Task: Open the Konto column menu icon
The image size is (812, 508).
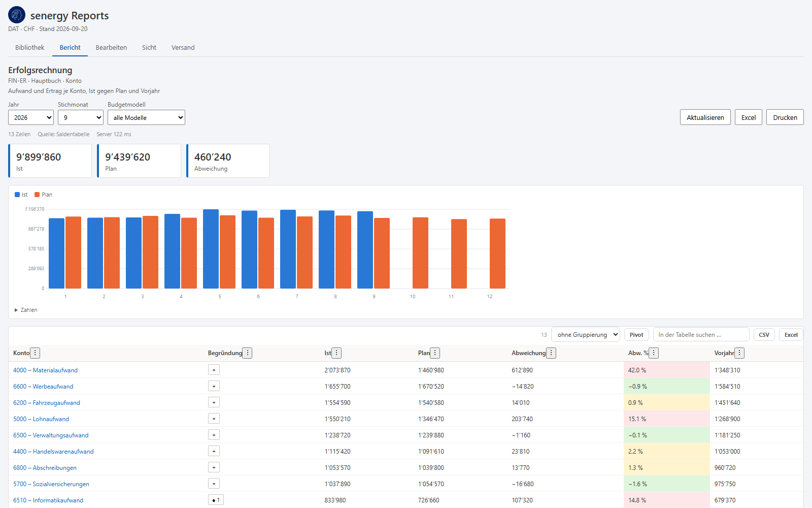Action: (35, 353)
